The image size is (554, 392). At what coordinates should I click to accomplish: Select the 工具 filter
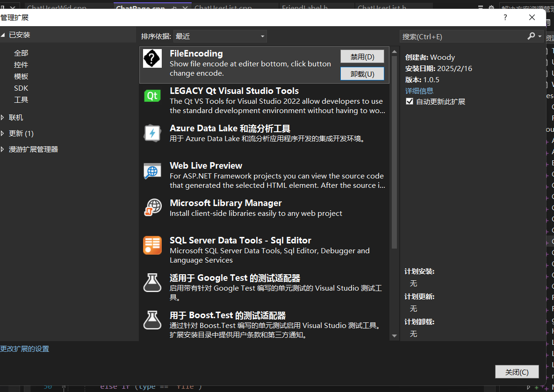[x=21, y=100]
